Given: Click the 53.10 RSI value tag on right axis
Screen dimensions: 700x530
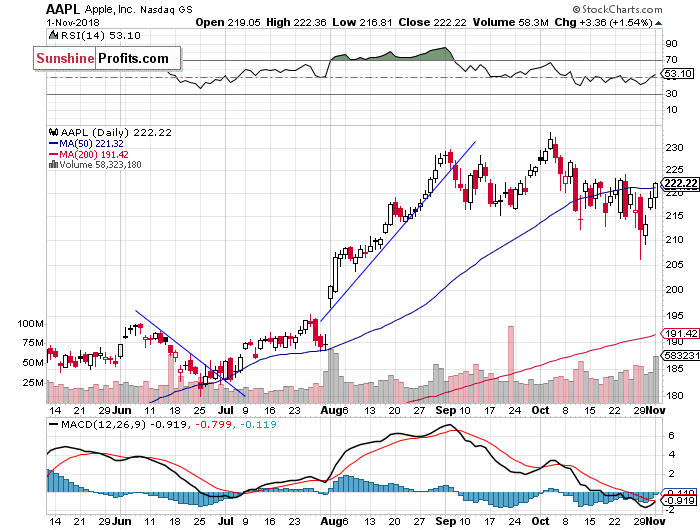Looking at the screenshot, I should (x=678, y=74).
